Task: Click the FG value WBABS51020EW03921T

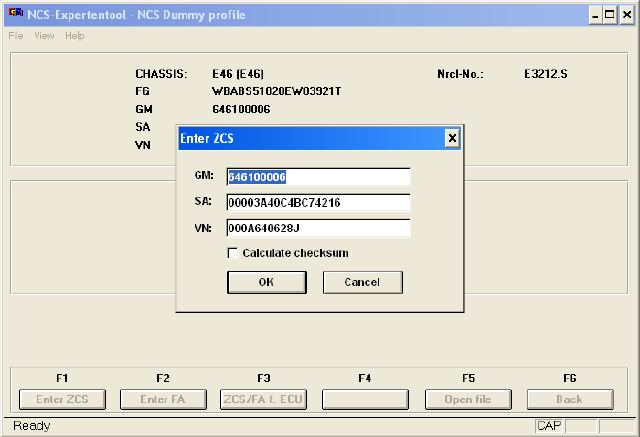Action: pos(277,91)
